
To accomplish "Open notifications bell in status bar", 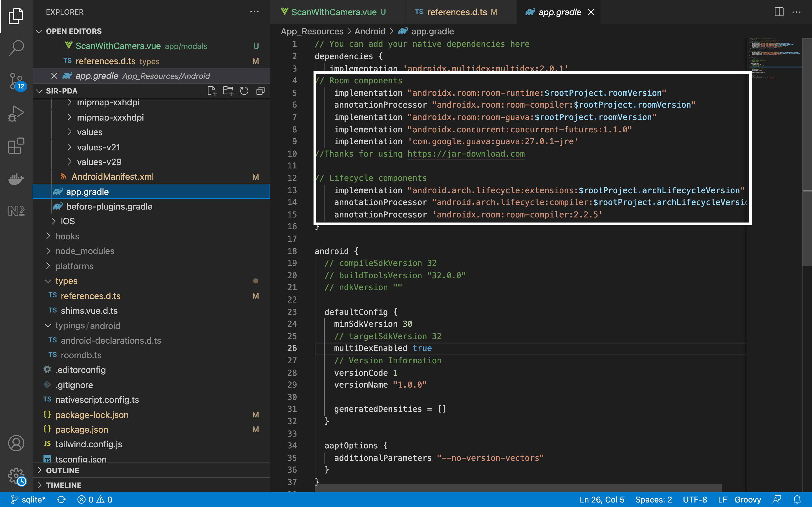I will pos(798,499).
